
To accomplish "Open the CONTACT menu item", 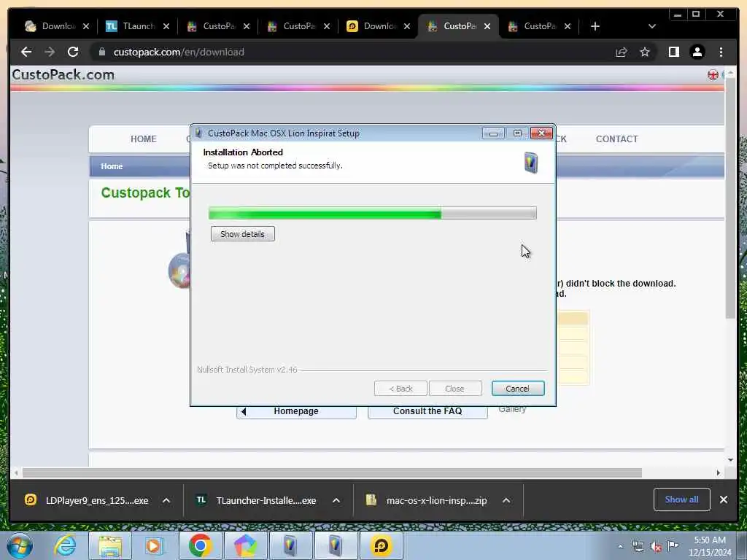I will pos(616,139).
